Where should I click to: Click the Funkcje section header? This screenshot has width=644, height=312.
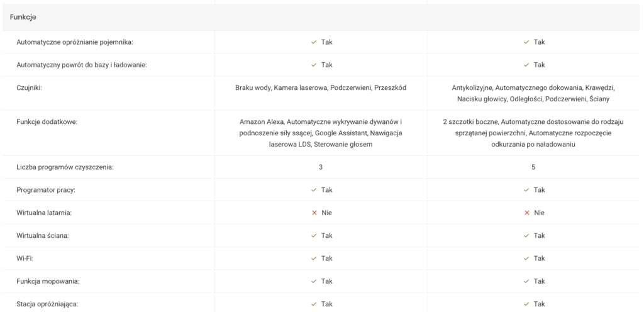(23, 17)
